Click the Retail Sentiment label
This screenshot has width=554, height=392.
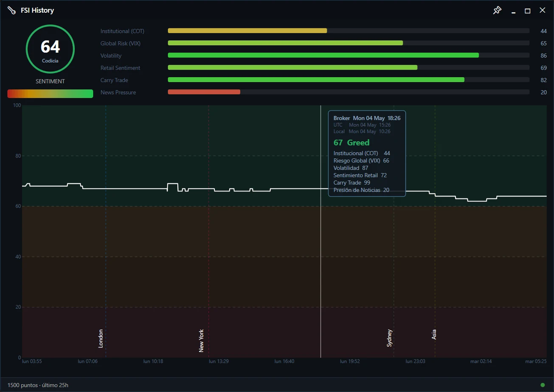tap(120, 68)
